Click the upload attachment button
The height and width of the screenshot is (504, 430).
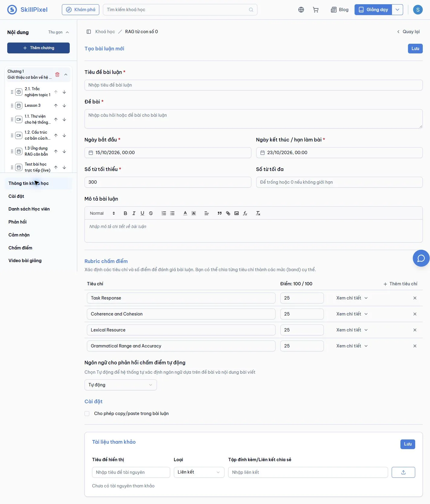[x=403, y=472]
